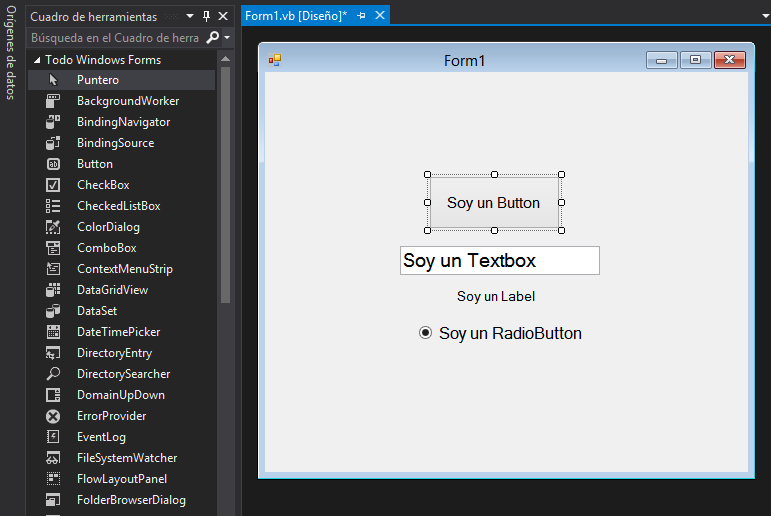Open the Orígenes de datos side tab
The height and width of the screenshot is (516, 771).
[11, 53]
